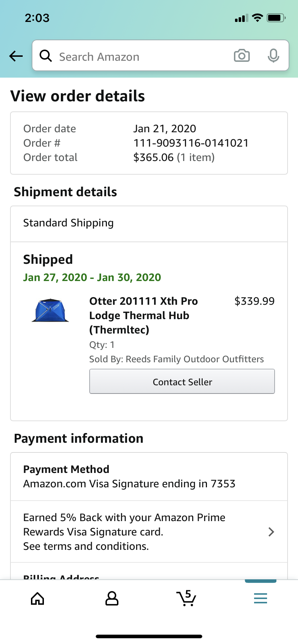
Task: Tap the Earned 5% Back rewards row
Action: (149, 532)
